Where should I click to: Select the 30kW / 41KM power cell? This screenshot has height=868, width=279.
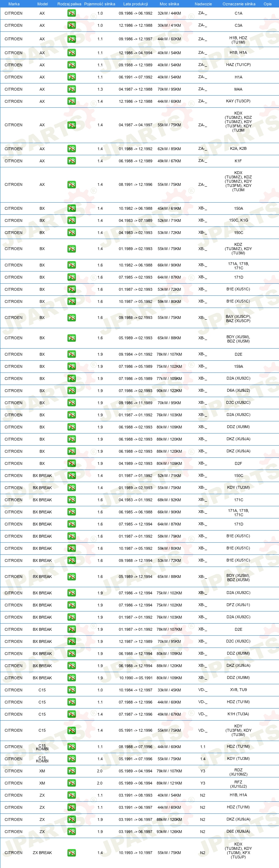(169, 25)
